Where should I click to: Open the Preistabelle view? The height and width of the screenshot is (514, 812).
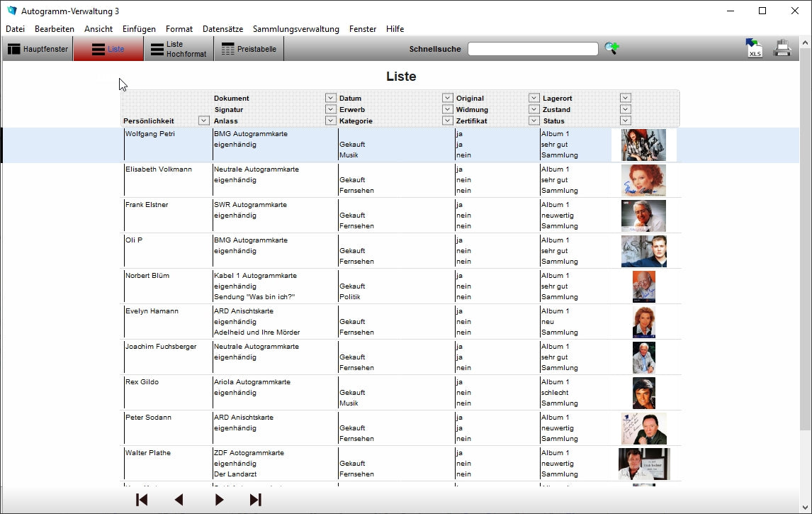pos(249,49)
